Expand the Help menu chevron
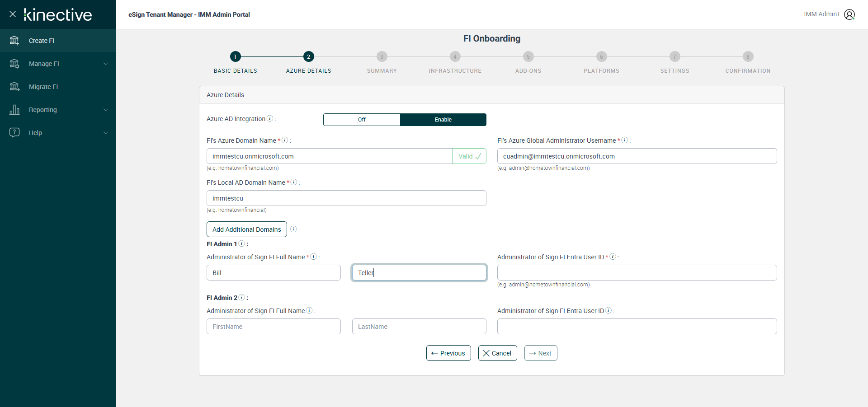The height and width of the screenshot is (407, 868). (106, 133)
